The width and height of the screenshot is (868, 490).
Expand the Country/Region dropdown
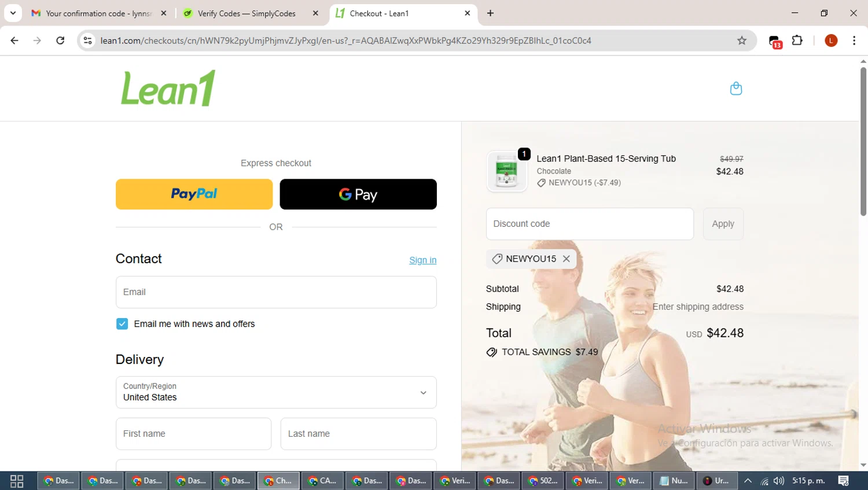[276, 392]
